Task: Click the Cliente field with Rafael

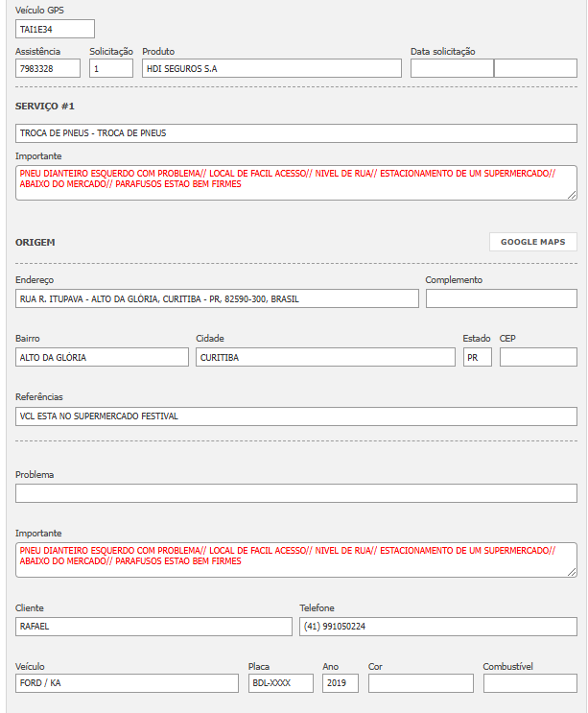Action: click(153, 626)
